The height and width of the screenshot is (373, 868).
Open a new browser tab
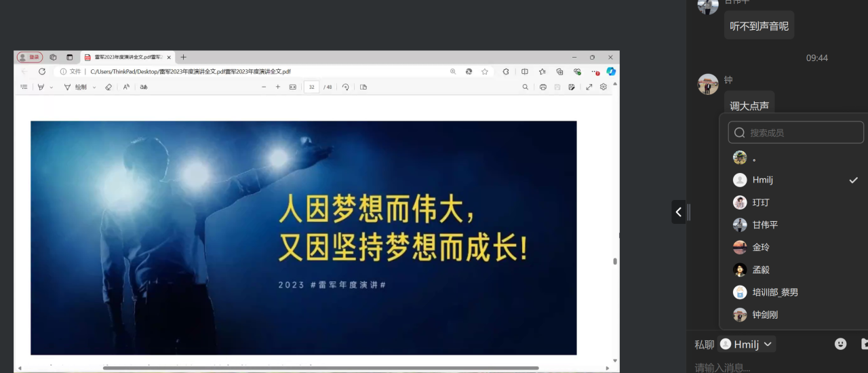click(183, 58)
